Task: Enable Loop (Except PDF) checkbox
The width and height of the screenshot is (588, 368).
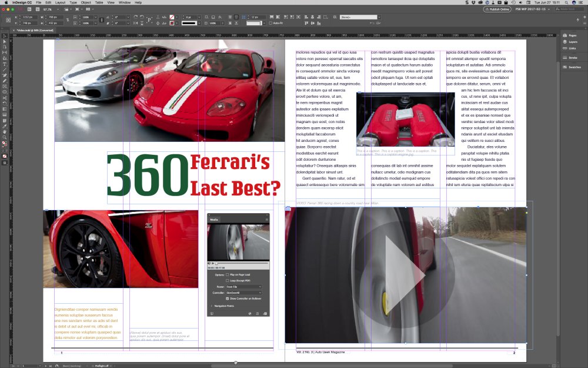Action: 227,280
